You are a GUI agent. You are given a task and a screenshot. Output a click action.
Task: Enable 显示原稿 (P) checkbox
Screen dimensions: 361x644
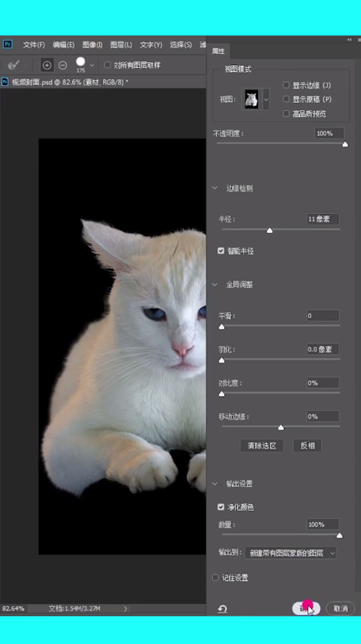point(286,99)
